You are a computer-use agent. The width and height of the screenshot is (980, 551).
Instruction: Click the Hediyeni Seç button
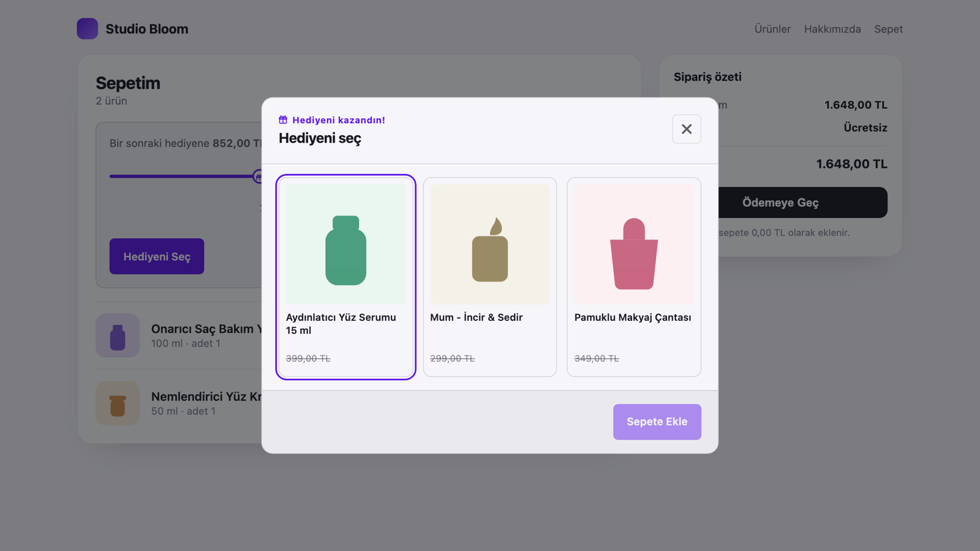pyautogui.click(x=157, y=257)
